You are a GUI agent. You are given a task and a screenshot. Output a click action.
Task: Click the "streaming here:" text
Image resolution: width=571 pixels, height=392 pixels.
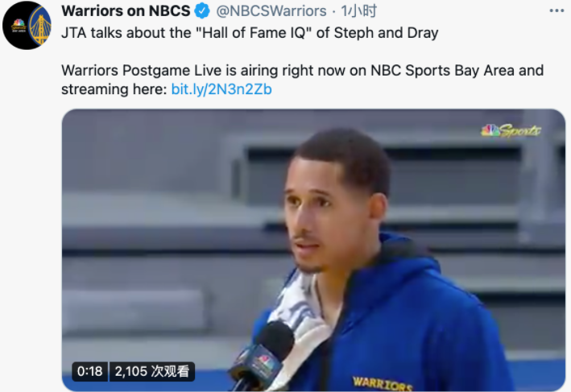click(x=114, y=89)
